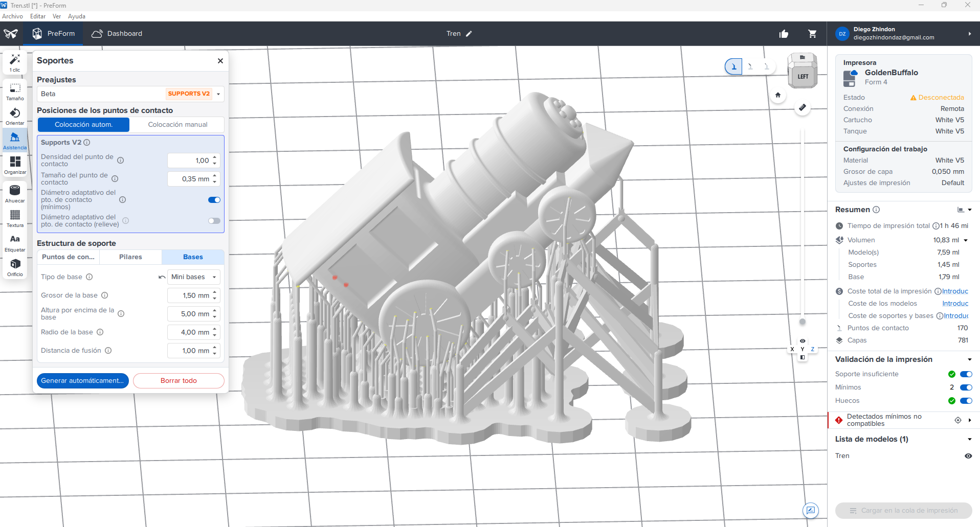This screenshot has width=980, height=527.
Task: Click the home view icon in viewport
Action: tap(778, 95)
